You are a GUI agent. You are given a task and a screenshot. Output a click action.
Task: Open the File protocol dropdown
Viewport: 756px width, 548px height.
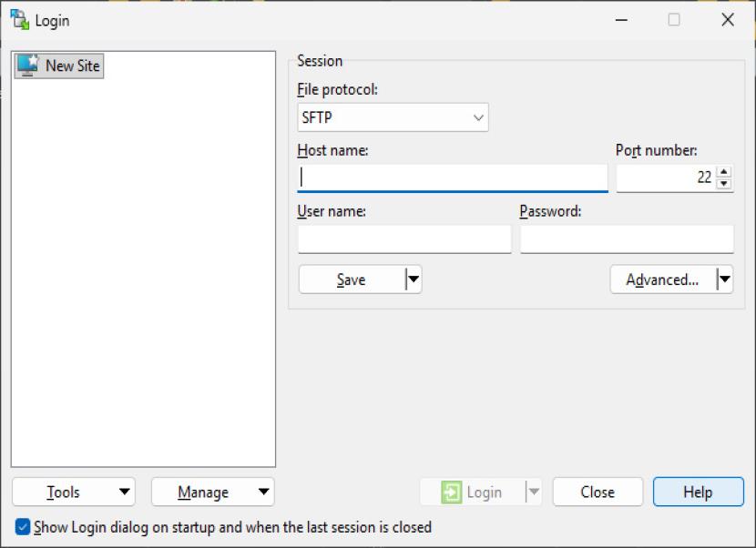click(393, 117)
